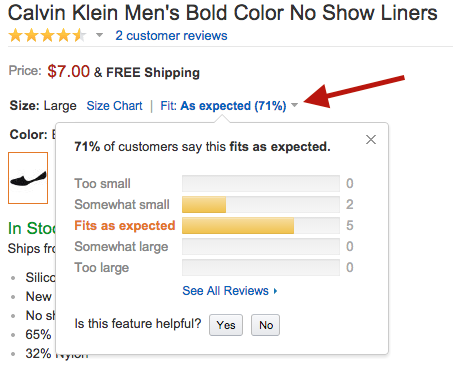Click the Somewhat large rating bar
The image size is (453, 366).
click(261, 246)
